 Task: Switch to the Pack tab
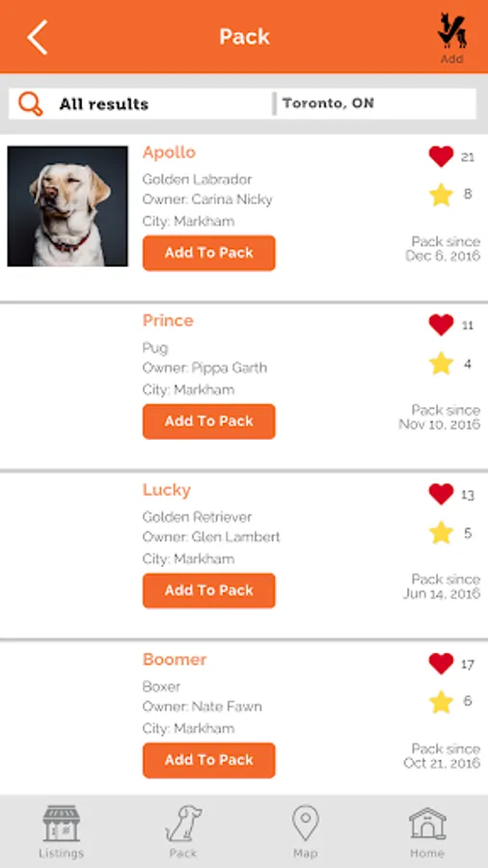tap(183, 832)
